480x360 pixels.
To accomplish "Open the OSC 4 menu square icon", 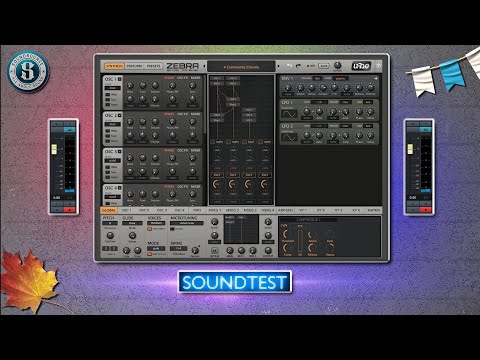I will (120, 188).
